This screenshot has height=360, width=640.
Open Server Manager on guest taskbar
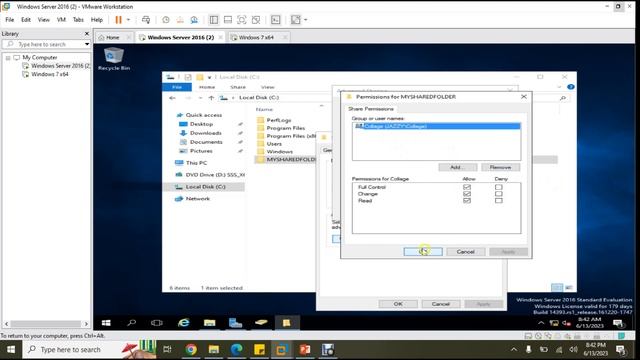(236, 323)
